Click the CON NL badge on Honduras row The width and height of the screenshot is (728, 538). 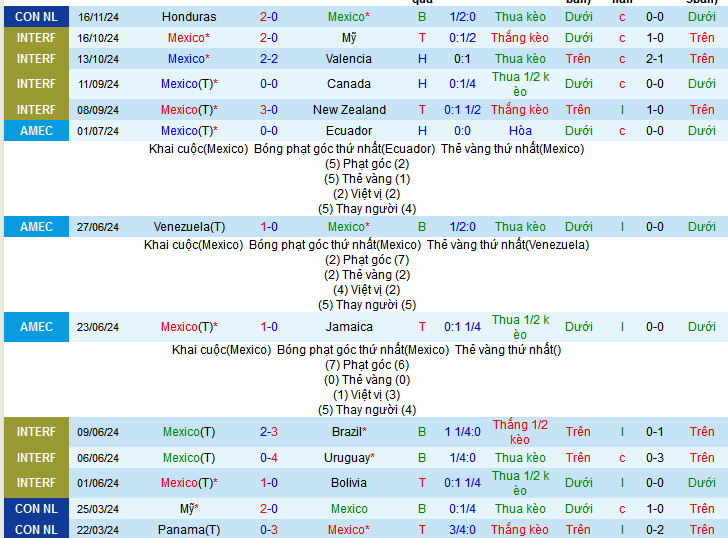[36, 17]
